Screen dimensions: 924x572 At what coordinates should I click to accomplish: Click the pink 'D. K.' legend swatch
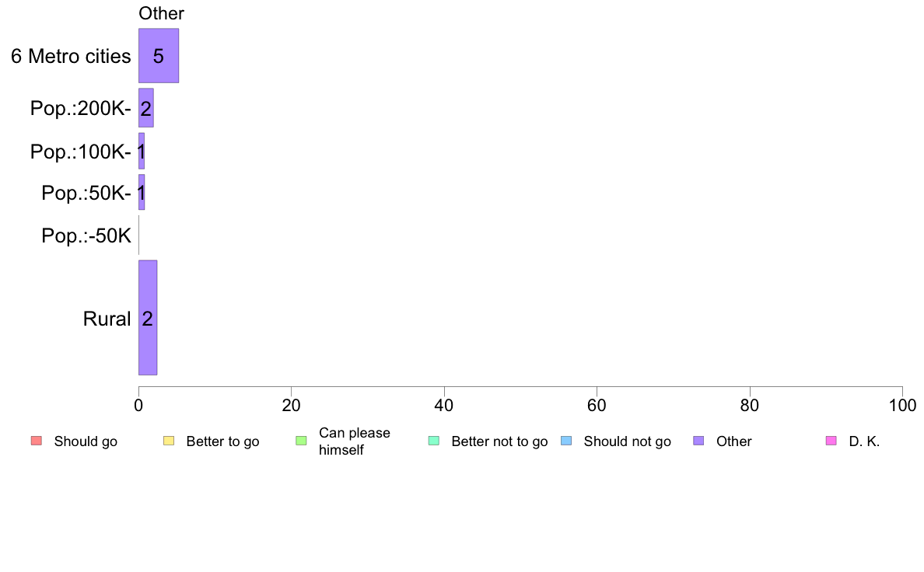(831, 441)
